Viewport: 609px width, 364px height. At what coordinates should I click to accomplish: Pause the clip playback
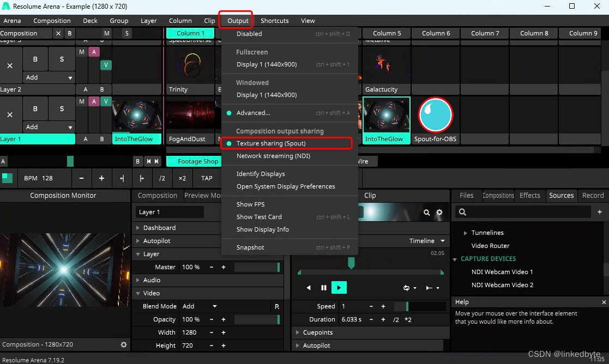323,288
